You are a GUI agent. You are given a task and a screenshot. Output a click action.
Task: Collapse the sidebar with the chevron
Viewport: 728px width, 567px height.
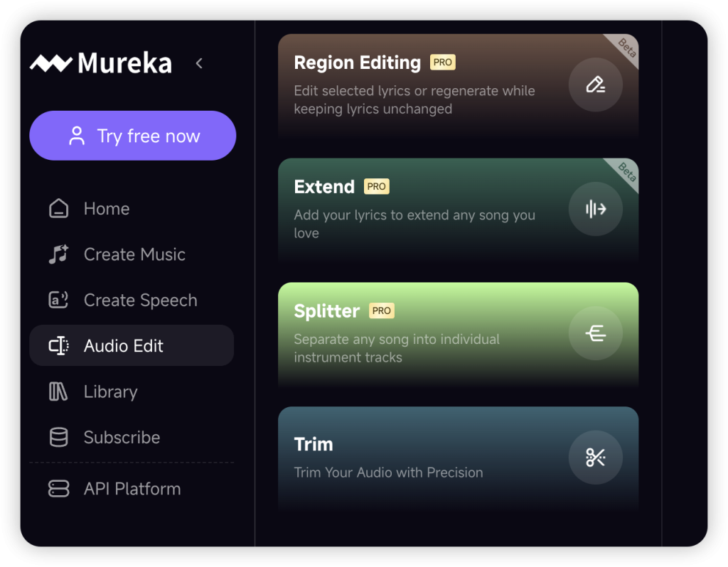tap(199, 63)
